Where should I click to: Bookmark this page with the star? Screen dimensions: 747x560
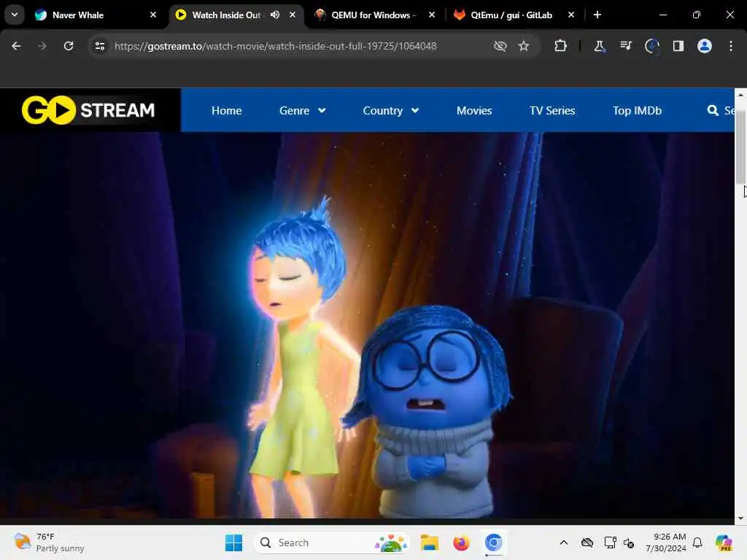point(524,46)
